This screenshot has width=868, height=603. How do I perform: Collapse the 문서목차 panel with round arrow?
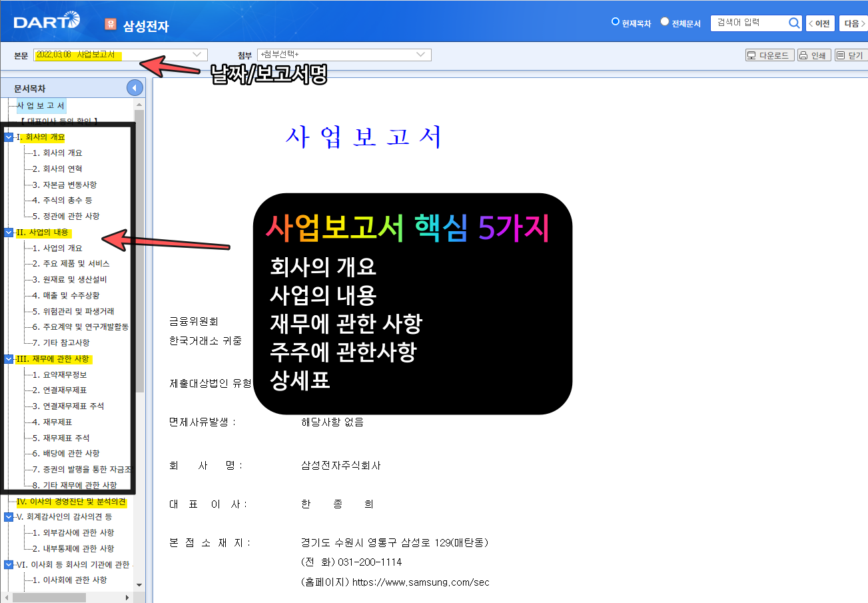(135, 88)
